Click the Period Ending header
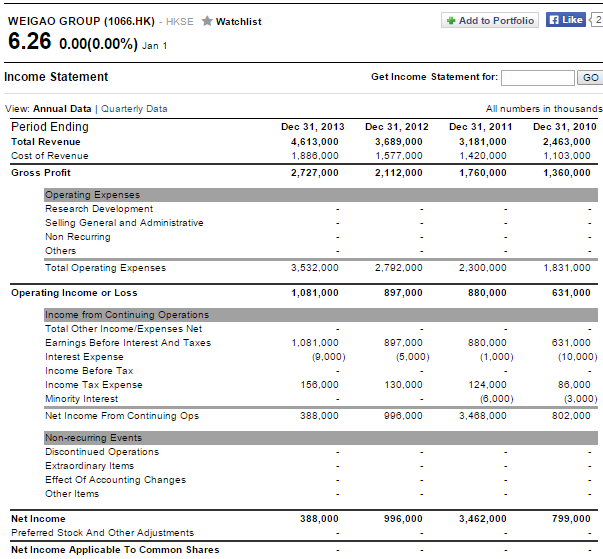 point(50,127)
